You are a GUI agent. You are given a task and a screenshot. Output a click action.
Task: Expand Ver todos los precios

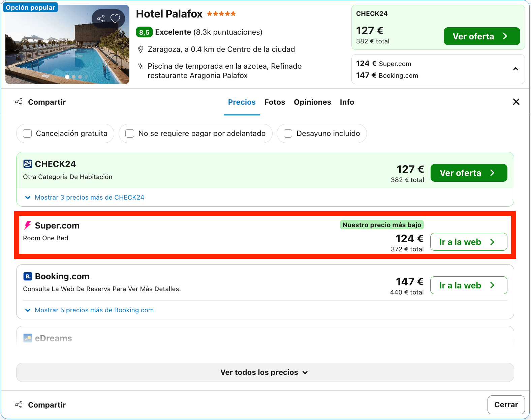click(x=265, y=372)
